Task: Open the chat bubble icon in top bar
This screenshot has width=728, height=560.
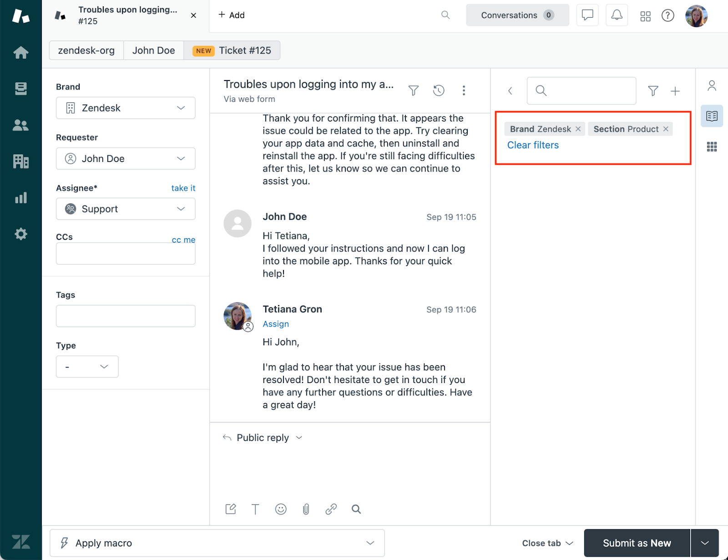Action: 587,15
